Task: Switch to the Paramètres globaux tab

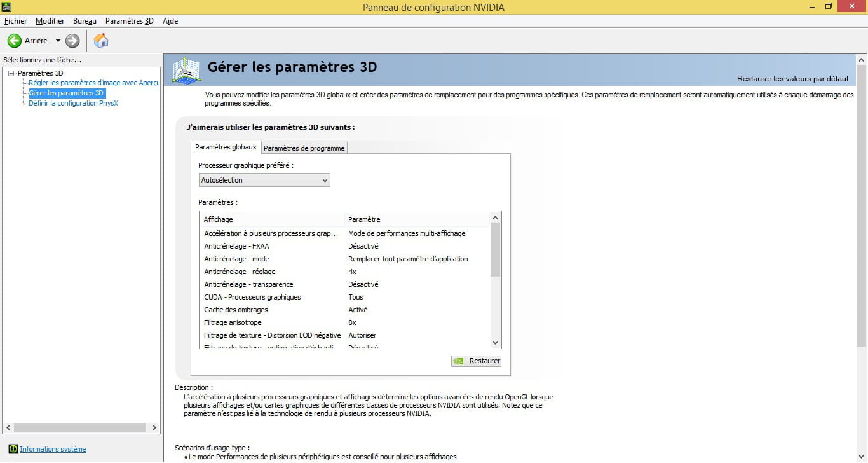Action: 226,147
